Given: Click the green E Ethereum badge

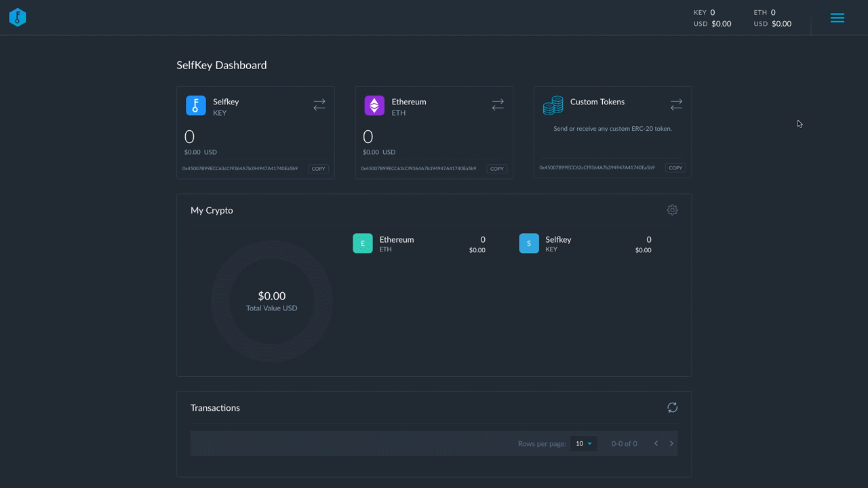Looking at the screenshot, I should tap(363, 243).
